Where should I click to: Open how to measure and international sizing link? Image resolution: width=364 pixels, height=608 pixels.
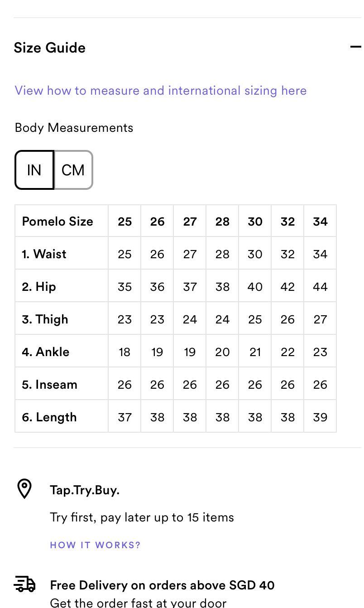pos(161,91)
